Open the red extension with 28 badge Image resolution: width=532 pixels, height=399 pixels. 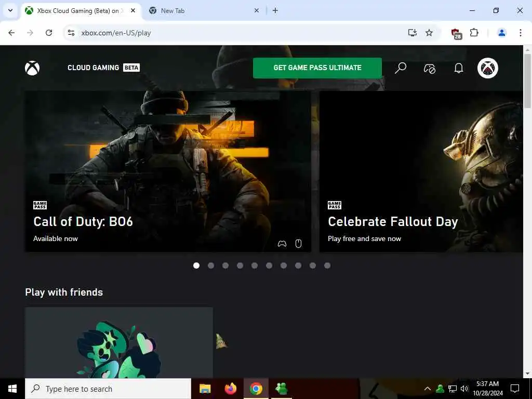click(x=456, y=34)
